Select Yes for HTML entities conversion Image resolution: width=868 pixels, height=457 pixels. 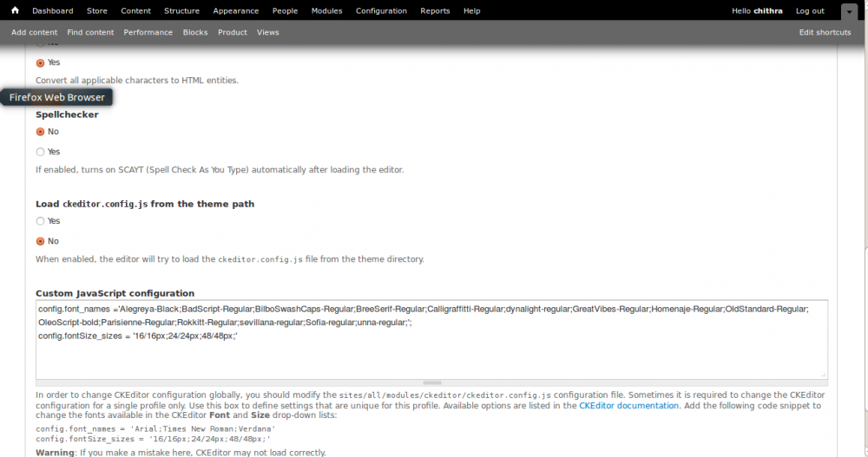pyautogui.click(x=40, y=62)
